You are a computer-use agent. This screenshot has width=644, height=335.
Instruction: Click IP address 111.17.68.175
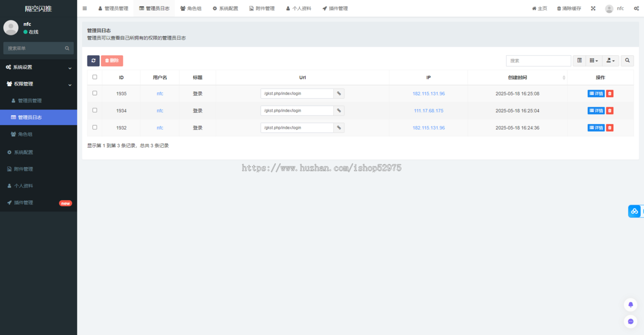click(428, 111)
